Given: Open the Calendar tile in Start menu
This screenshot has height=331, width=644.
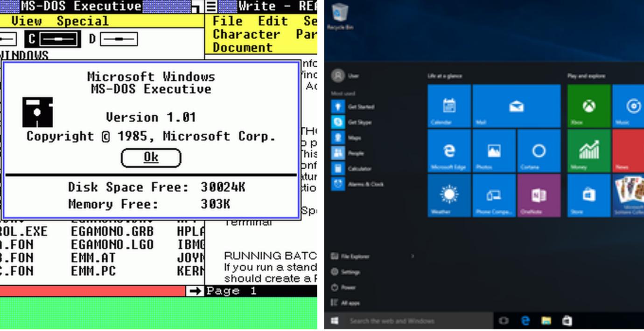Looking at the screenshot, I should 449,106.
